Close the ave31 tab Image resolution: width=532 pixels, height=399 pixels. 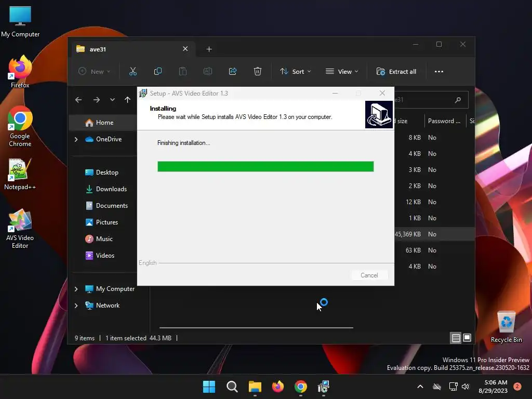185,49
